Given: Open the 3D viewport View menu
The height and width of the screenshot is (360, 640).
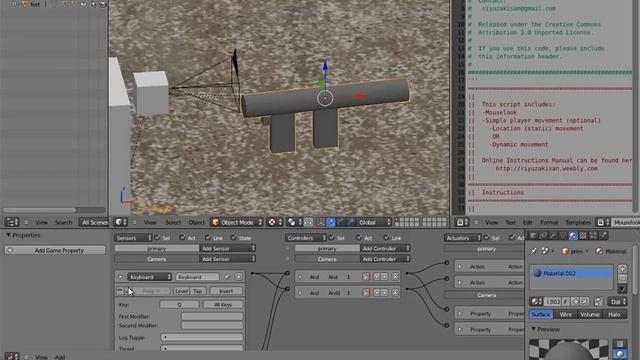Looking at the screenshot, I should click(150, 222).
